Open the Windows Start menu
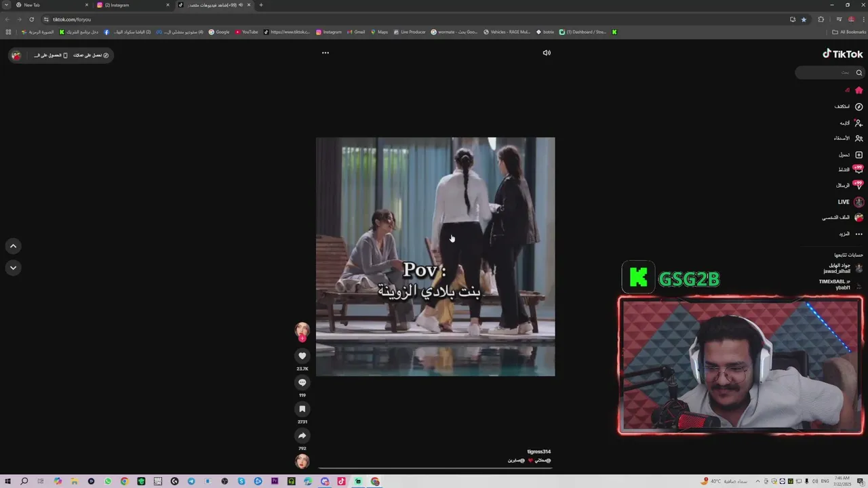Image resolution: width=868 pixels, height=488 pixels. 8,481
